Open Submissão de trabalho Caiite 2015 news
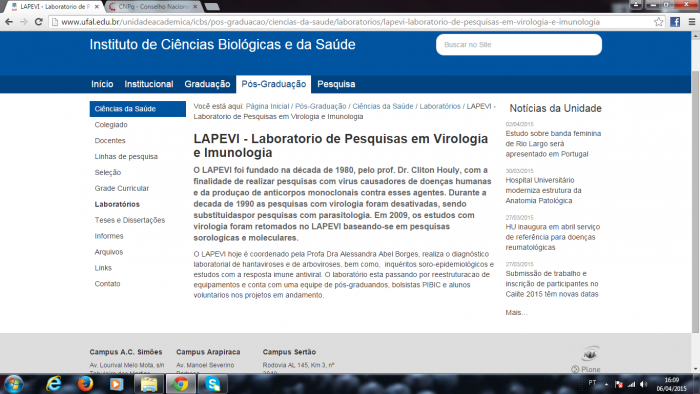Viewport: 700px width, 394px height. [552, 284]
